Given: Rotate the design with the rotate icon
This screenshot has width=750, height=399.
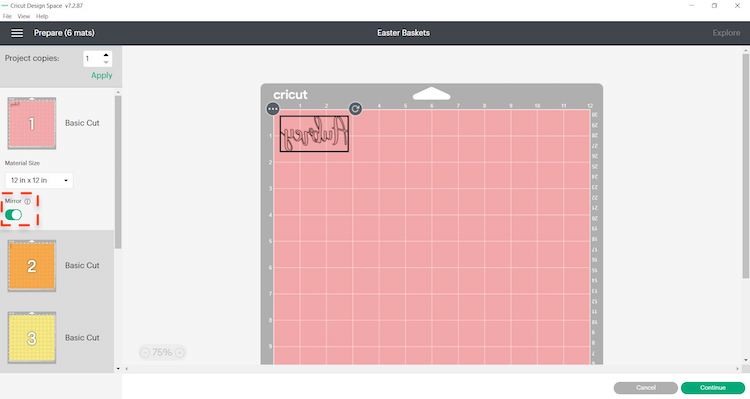Looking at the screenshot, I should pyautogui.click(x=355, y=109).
